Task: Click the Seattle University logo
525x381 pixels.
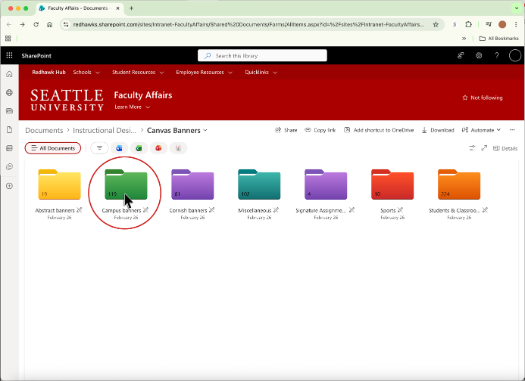Action: pyautogui.click(x=67, y=100)
